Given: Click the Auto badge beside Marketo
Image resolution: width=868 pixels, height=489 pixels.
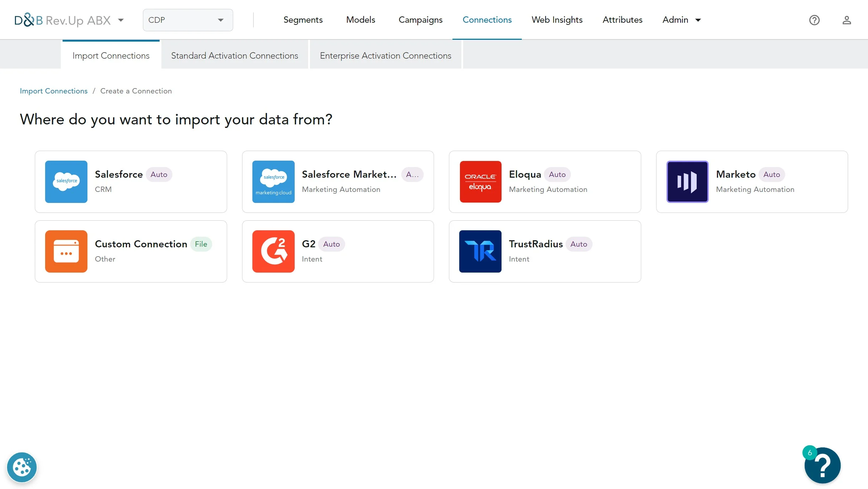Looking at the screenshot, I should 772,174.
